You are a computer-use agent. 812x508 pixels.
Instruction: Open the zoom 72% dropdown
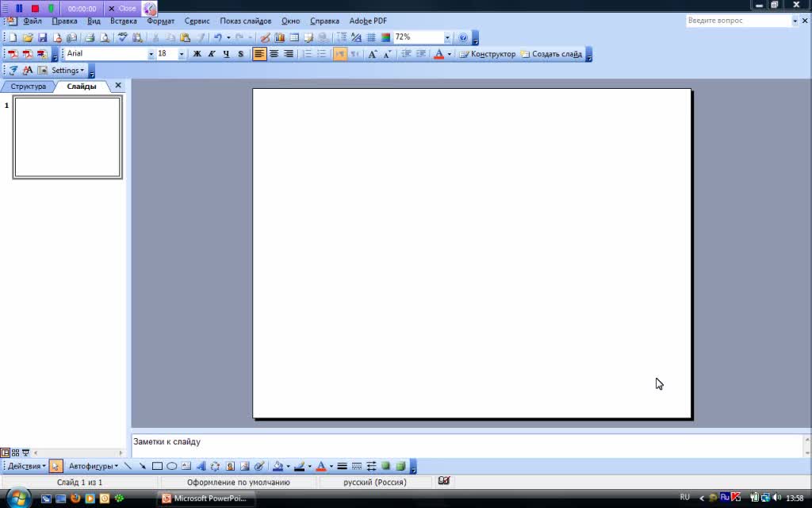(x=447, y=37)
